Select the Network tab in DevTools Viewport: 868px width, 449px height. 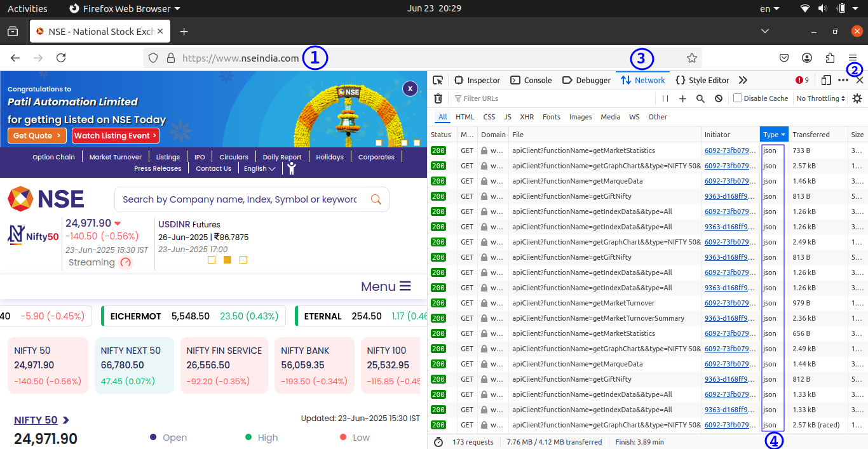pyautogui.click(x=643, y=80)
